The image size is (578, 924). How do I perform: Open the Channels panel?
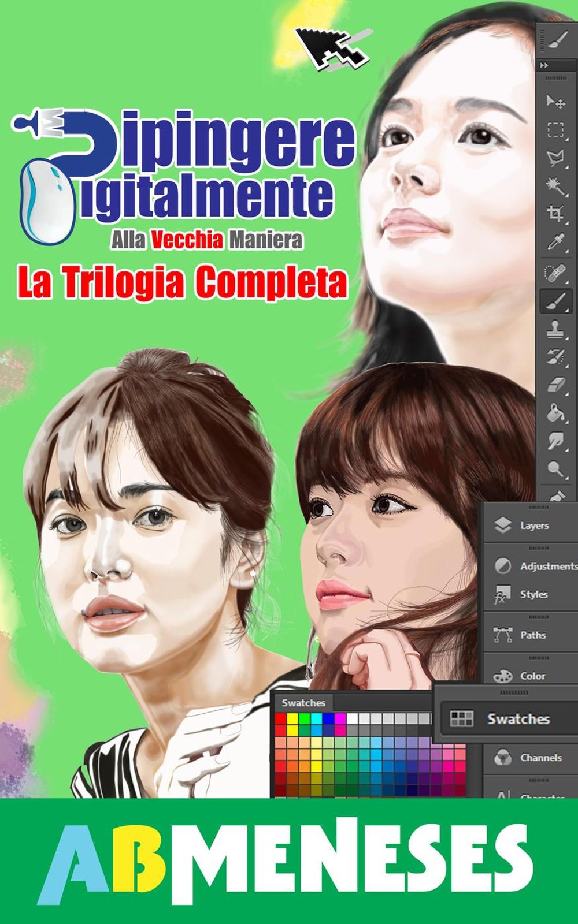pyautogui.click(x=540, y=758)
